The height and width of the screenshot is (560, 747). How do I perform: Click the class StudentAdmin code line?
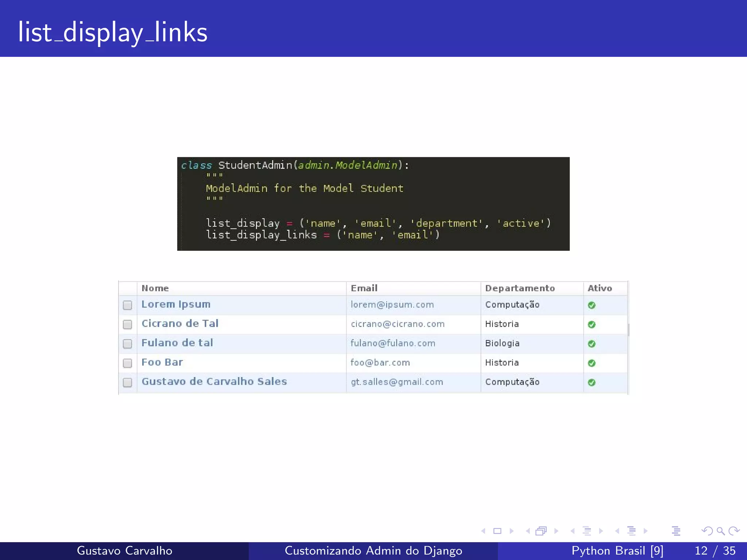295,166
